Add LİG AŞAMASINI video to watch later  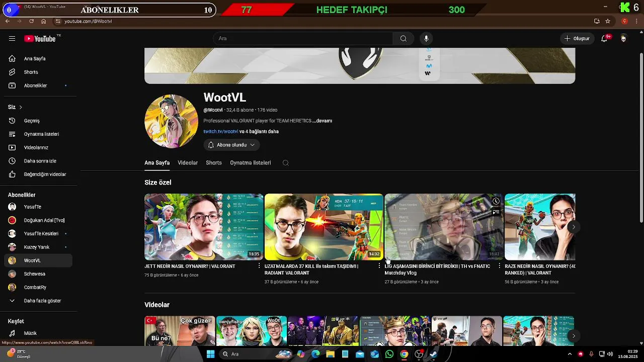click(x=496, y=201)
